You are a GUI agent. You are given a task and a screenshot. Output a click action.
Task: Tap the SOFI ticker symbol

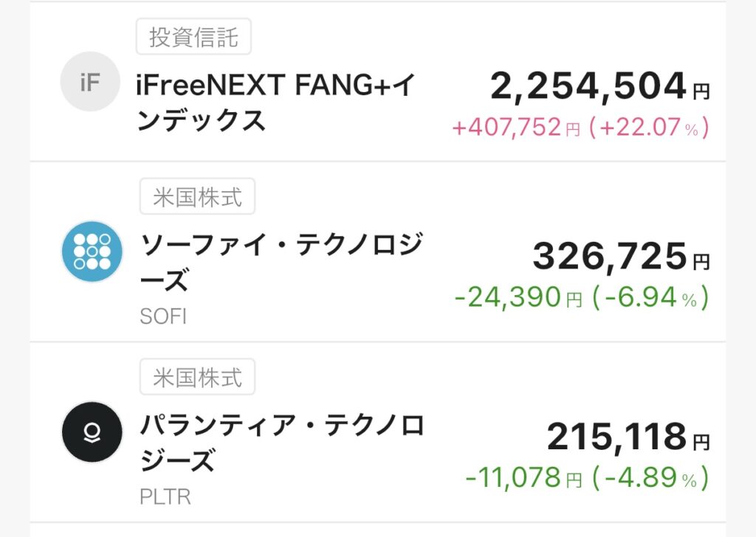pyautogui.click(x=163, y=316)
